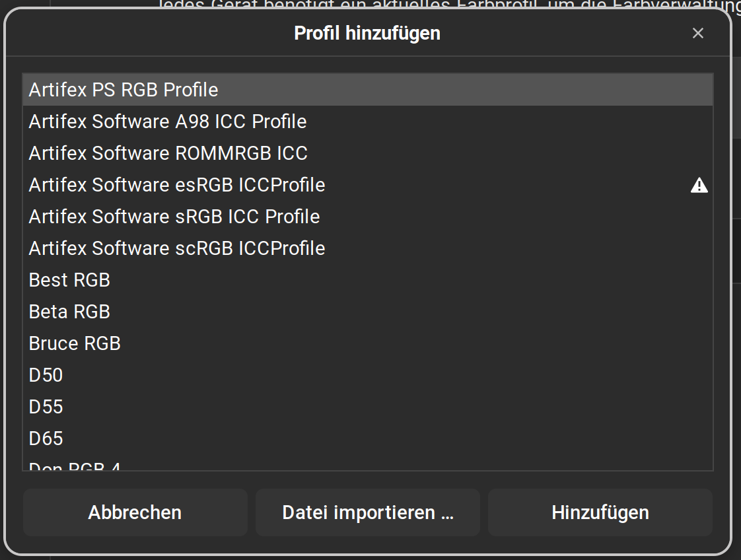Open Datei importieren file dialog

pyautogui.click(x=368, y=512)
